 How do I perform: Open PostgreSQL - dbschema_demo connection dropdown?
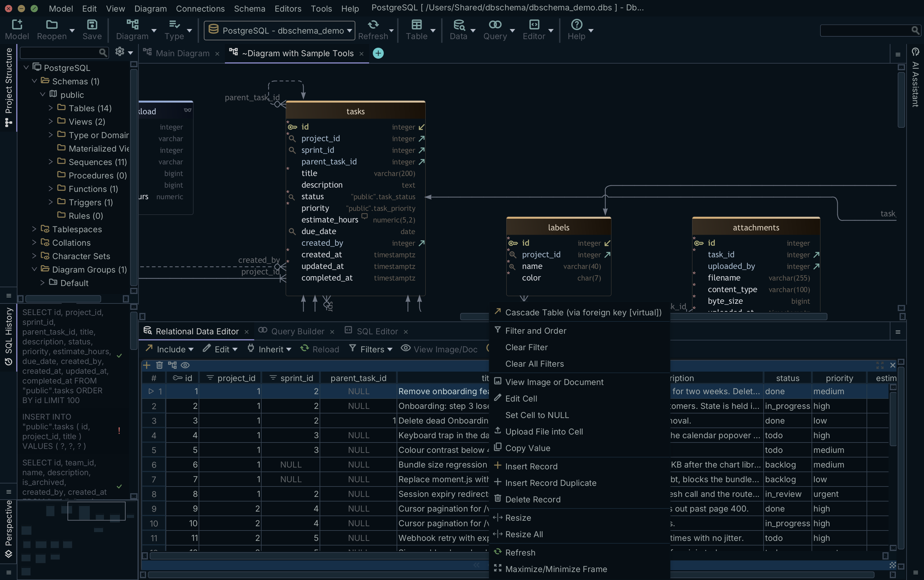click(279, 30)
